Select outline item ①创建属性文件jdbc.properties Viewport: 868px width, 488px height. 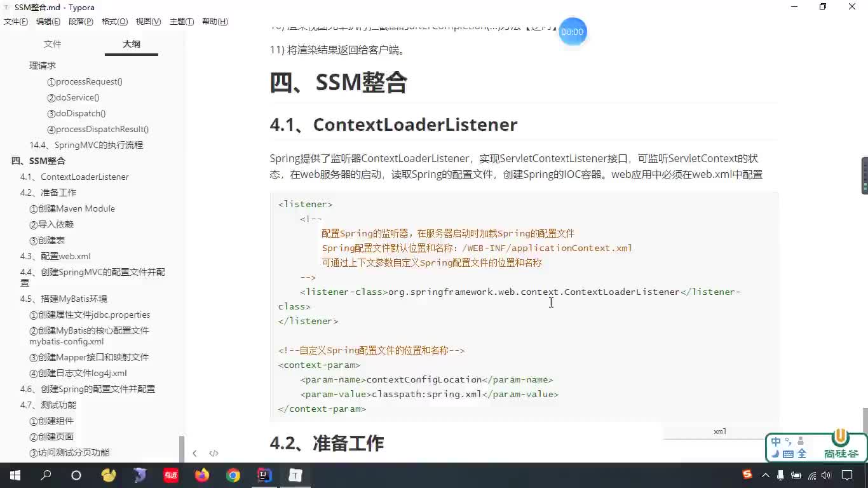[x=90, y=315]
